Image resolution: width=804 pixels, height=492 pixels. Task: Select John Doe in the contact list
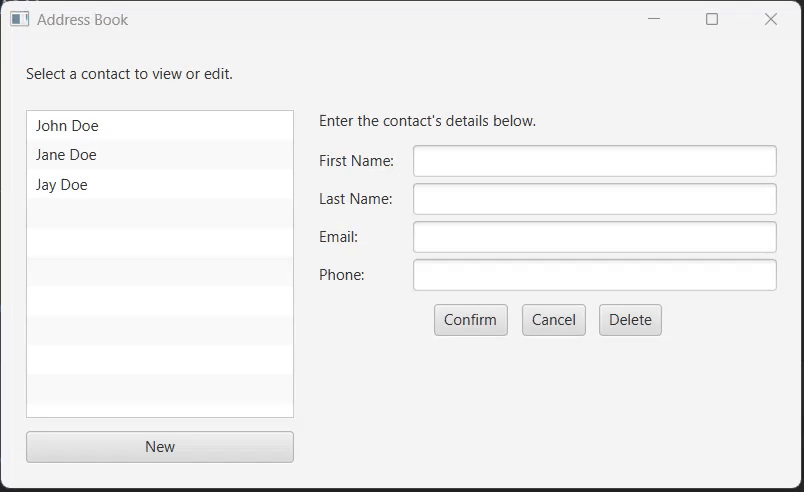[159, 126]
